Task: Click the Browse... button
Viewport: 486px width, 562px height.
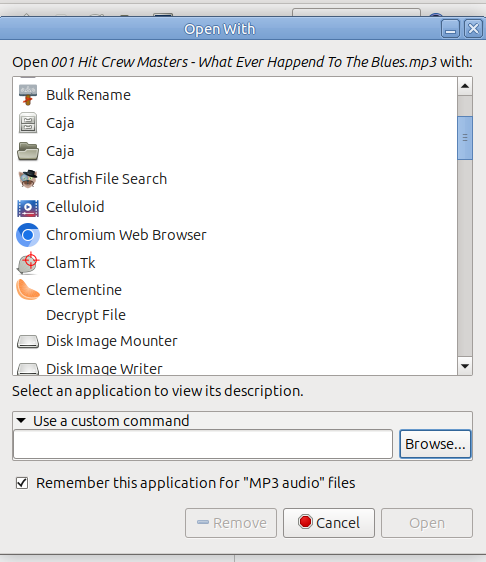Action: [x=435, y=444]
